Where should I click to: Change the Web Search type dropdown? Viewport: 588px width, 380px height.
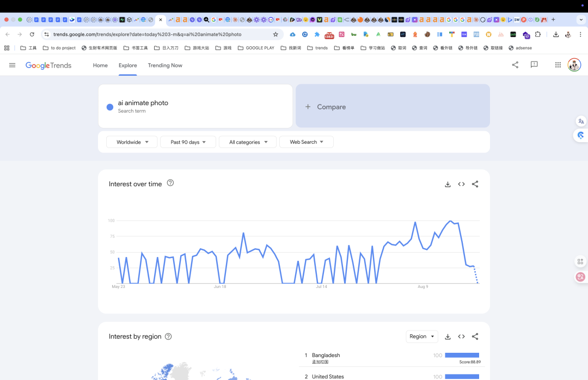[x=307, y=142]
